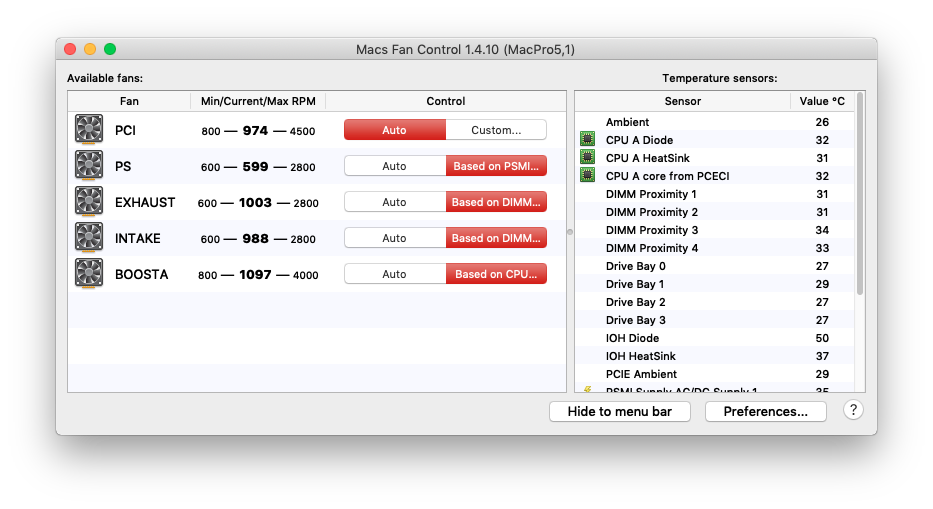Click the EXHAUST fan name
The width and height of the screenshot is (933, 509).
pyautogui.click(x=145, y=202)
